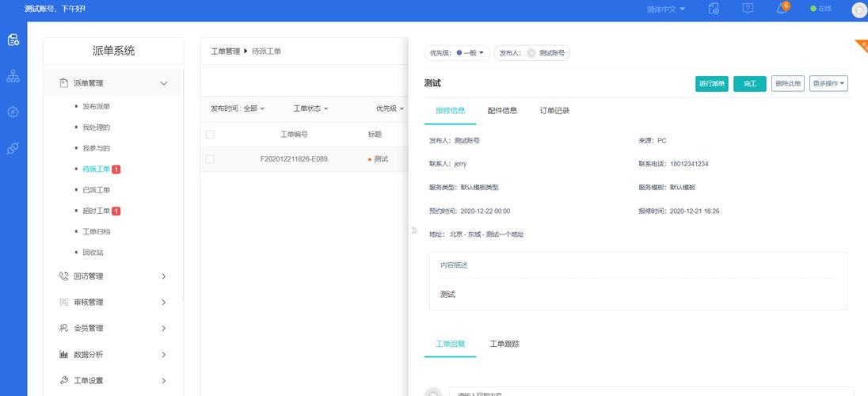868x396 pixels.
Task: Open the organization structure icon in blue sidebar
Action: pyautogui.click(x=13, y=77)
